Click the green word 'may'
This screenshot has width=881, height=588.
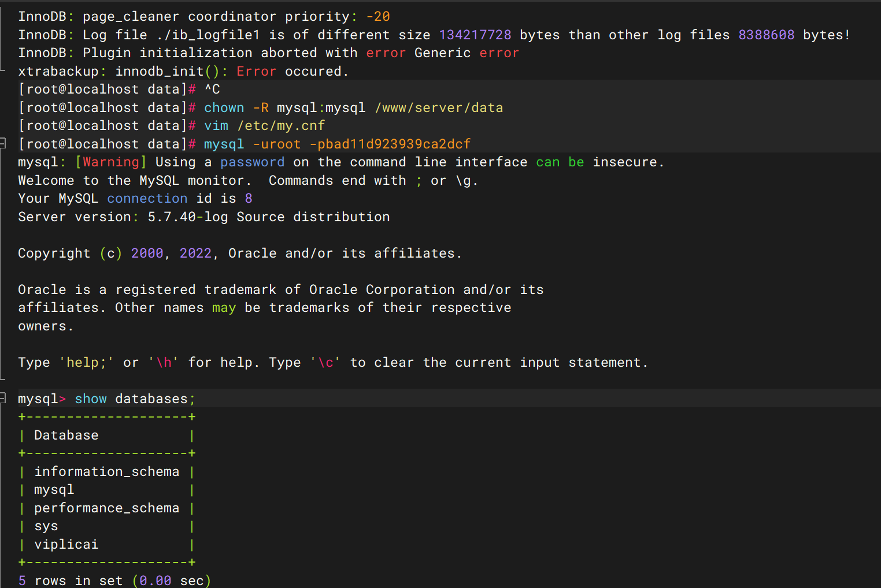coord(224,308)
